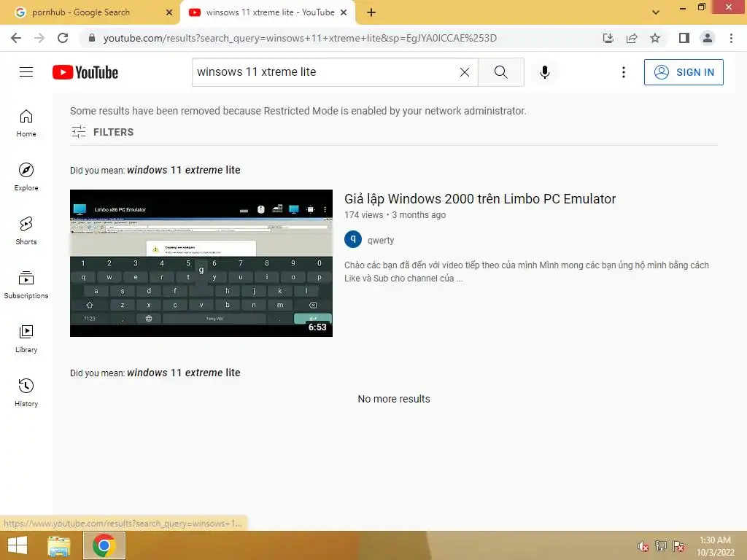Viewport: 747px width, 560px height.
Task: Expand the FILTERS panel
Action: 102,132
